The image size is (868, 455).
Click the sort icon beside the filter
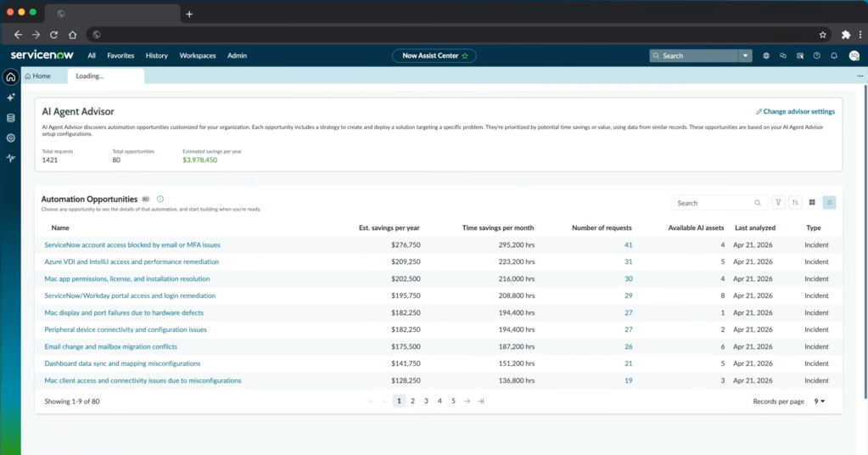pyautogui.click(x=795, y=203)
